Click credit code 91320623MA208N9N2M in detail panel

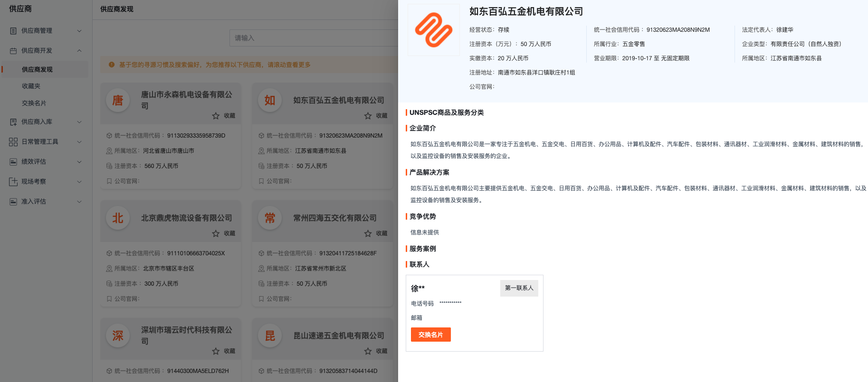click(x=678, y=30)
